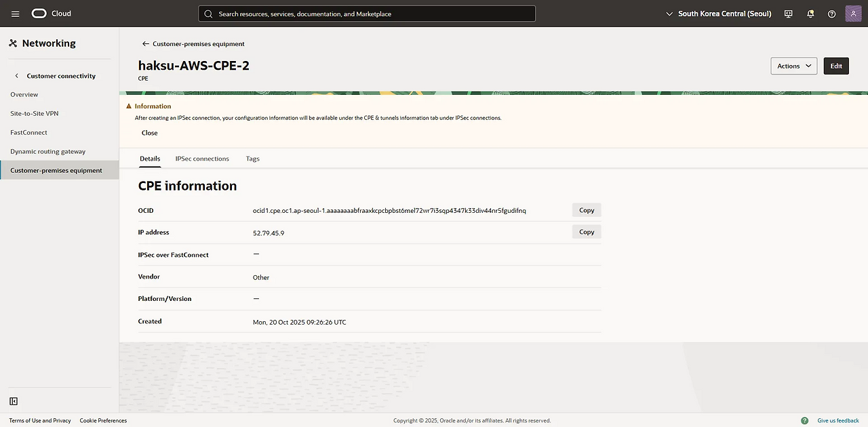This screenshot has width=868, height=427.
Task: Open the Cloud Shell developer tools icon
Action: (x=788, y=14)
